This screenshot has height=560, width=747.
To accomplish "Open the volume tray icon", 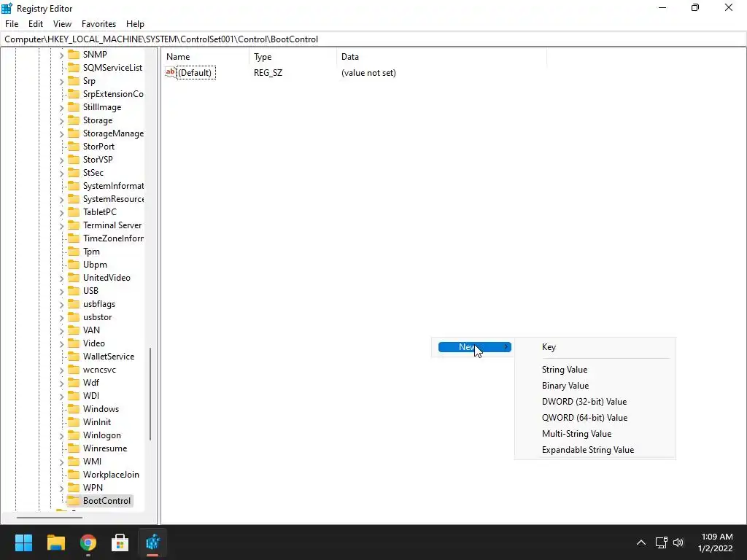I will pos(678,542).
